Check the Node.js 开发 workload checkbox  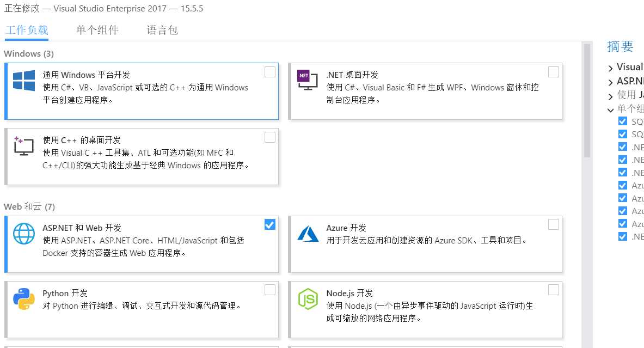click(554, 290)
